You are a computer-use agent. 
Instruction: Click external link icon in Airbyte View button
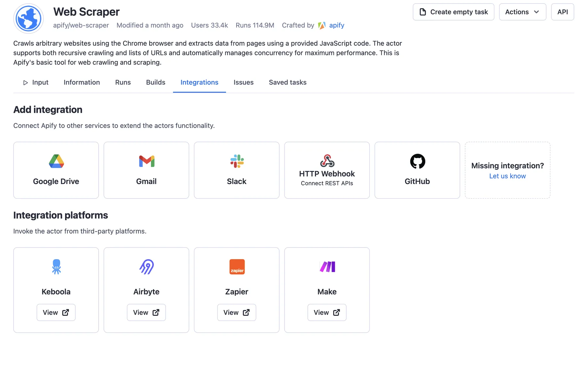pos(156,312)
